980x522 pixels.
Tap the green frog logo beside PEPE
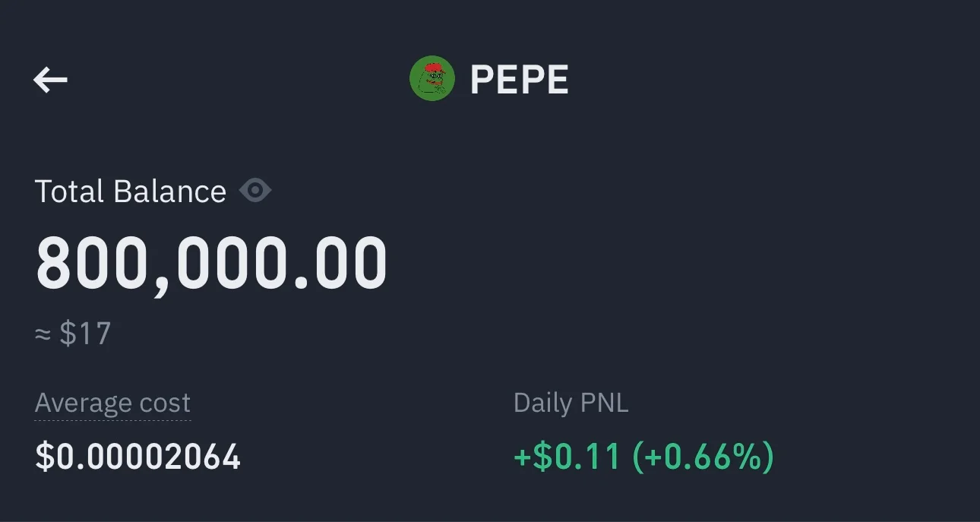(x=432, y=79)
